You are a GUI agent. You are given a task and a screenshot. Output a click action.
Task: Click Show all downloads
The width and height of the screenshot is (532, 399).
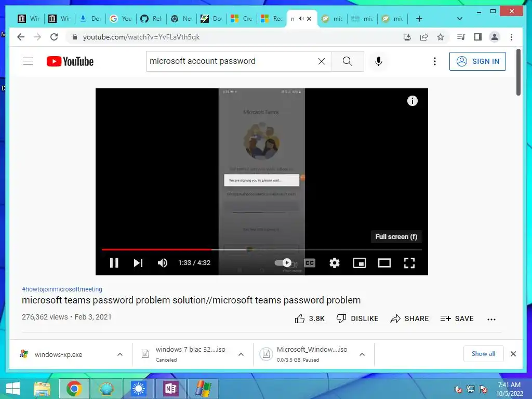484,354
